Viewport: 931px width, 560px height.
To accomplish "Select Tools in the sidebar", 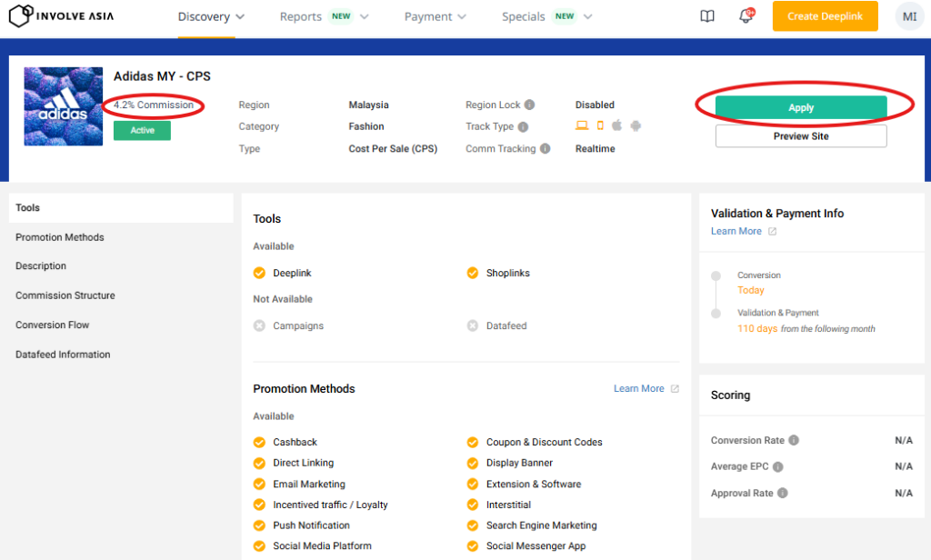I will click(x=121, y=208).
